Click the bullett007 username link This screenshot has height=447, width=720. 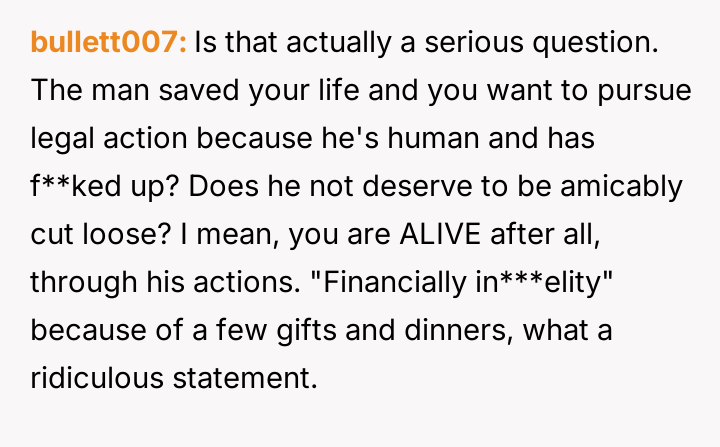[x=109, y=43]
